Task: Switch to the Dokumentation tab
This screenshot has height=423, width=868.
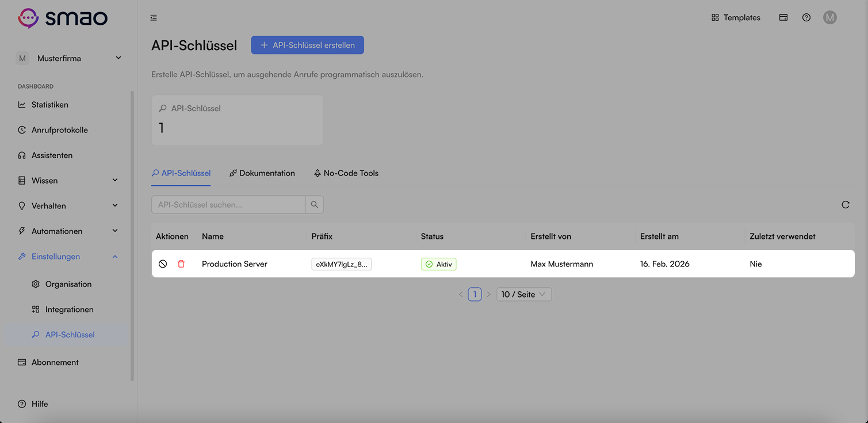Action: (262, 173)
